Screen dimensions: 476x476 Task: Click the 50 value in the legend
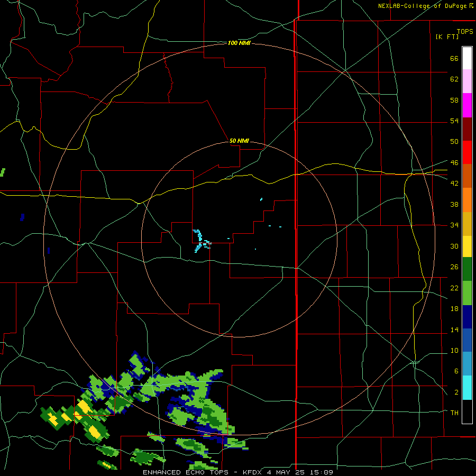(x=454, y=141)
